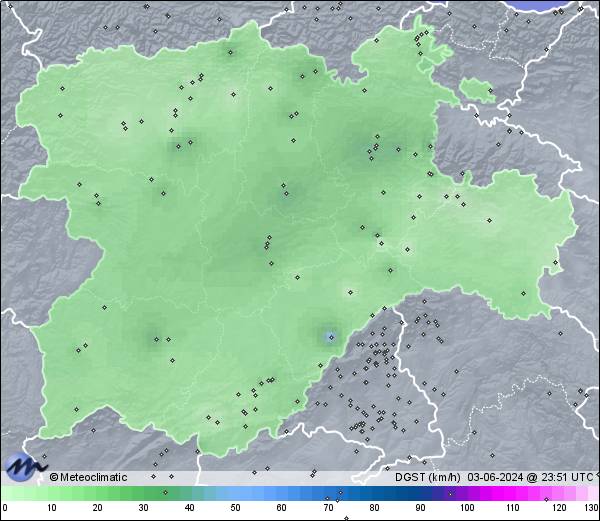Click legend value 30
Image resolution: width=600 pixels, height=521 pixels.
(143, 508)
